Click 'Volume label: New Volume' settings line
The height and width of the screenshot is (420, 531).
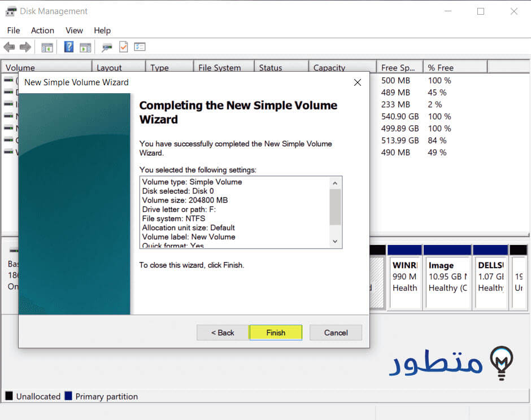point(189,237)
